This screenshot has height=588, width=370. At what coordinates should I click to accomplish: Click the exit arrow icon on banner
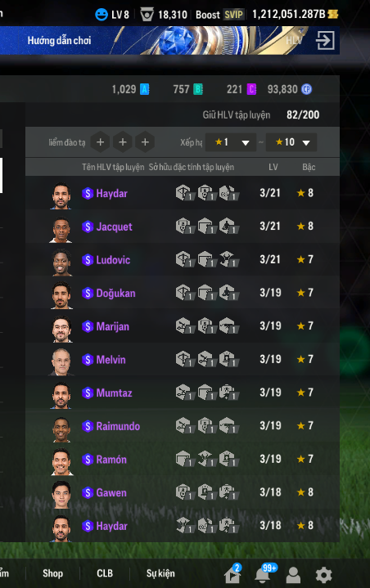point(325,41)
